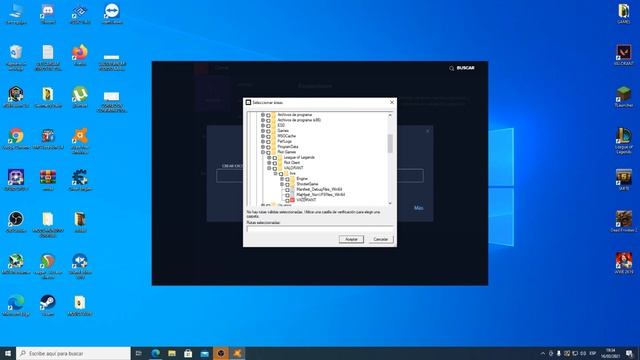
Task: Open the League of Legends desktop shortcut
Action: coord(624,140)
